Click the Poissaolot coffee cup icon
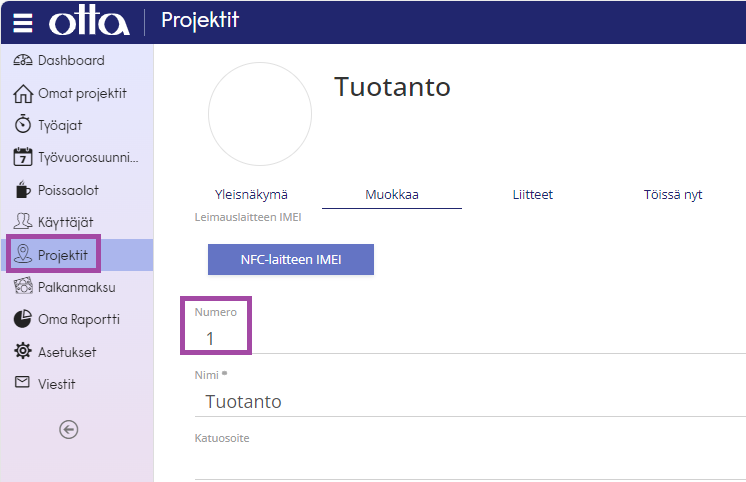746x482 pixels. coord(22,189)
